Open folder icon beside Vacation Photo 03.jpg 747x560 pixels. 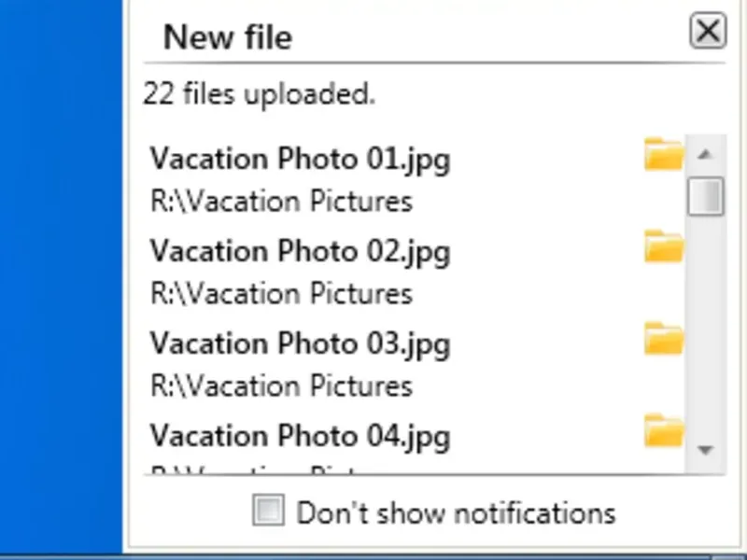[664, 338]
